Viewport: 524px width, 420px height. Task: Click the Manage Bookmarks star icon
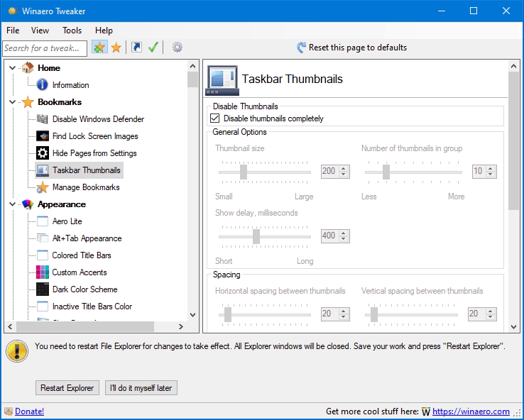pyautogui.click(x=43, y=187)
